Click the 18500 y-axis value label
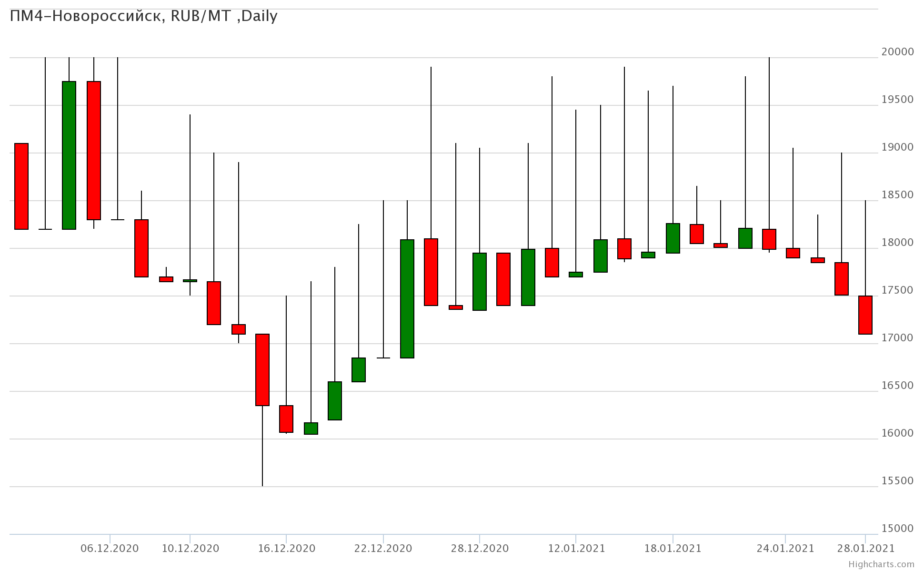Viewport: 924px width, 572px height. click(897, 195)
